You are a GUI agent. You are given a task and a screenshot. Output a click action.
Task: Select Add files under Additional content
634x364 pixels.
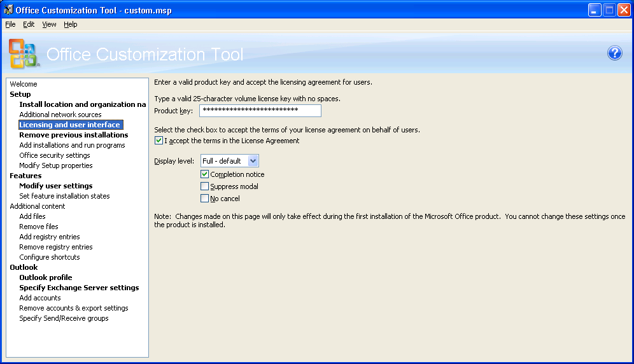32,216
